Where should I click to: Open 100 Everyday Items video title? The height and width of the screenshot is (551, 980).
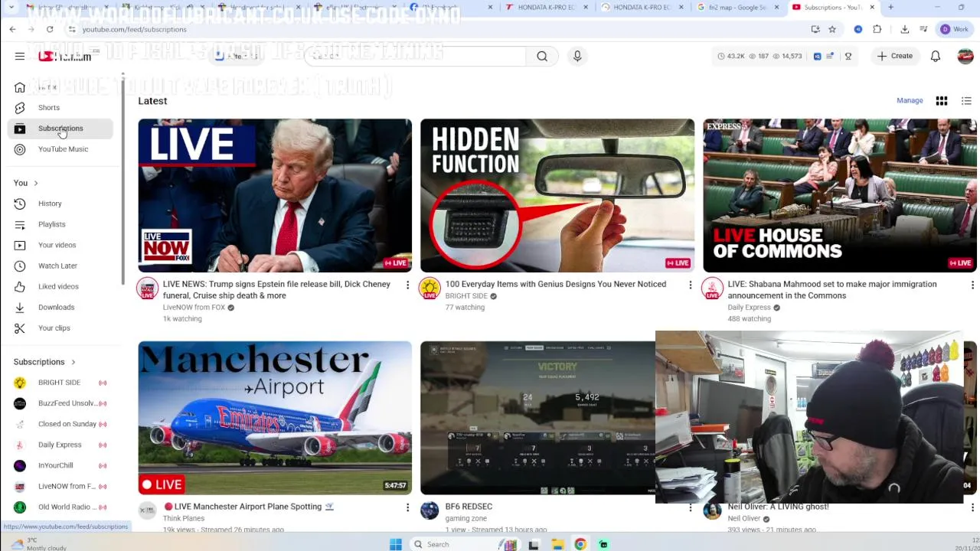click(x=556, y=284)
